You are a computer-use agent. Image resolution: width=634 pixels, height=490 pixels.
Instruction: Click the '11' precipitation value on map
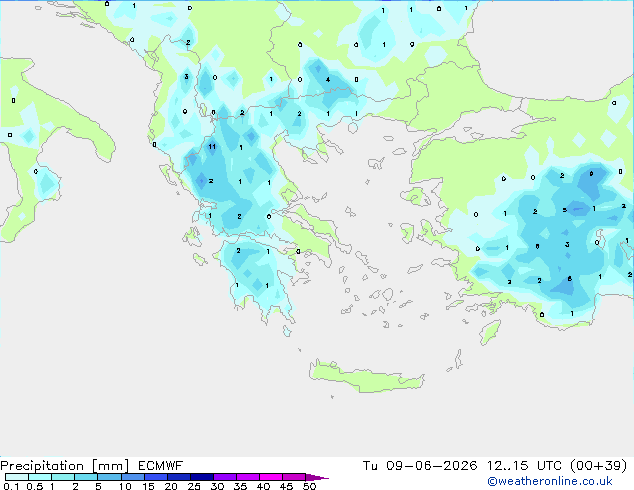212,147
